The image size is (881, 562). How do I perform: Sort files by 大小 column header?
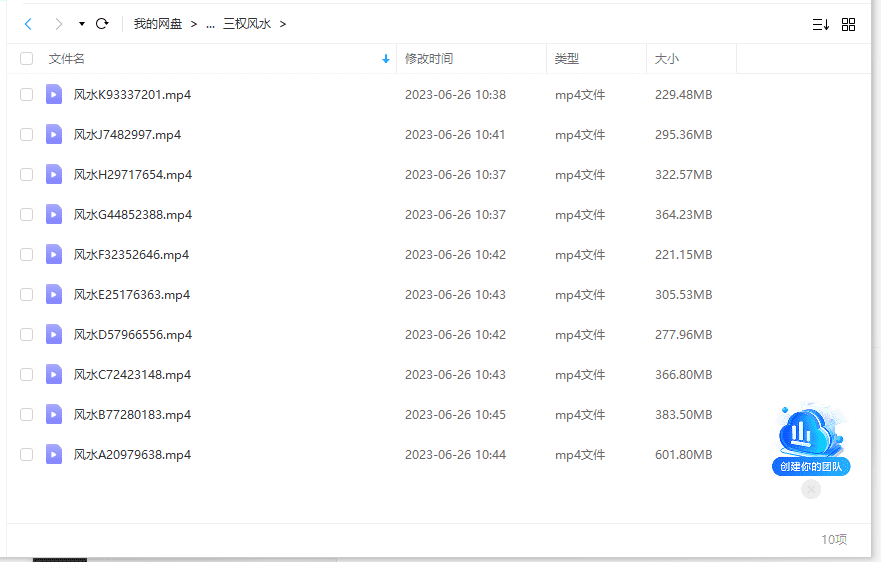point(666,59)
